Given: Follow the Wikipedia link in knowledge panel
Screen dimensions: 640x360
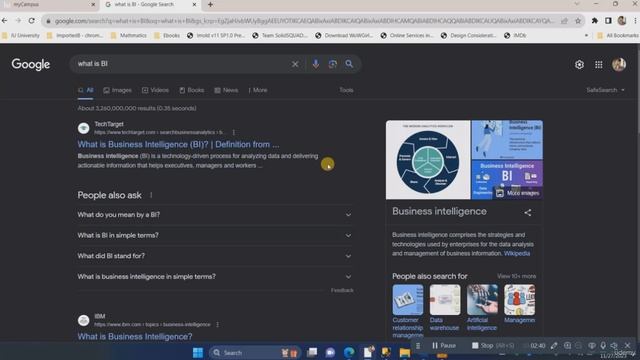Looking at the screenshot, I should [517, 253].
